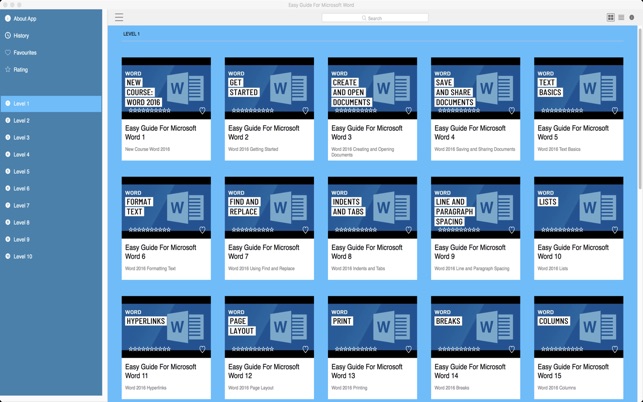Open the info icon at top right
The width and height of the screenshot is (643, 402).
click(x=632, y=17)
